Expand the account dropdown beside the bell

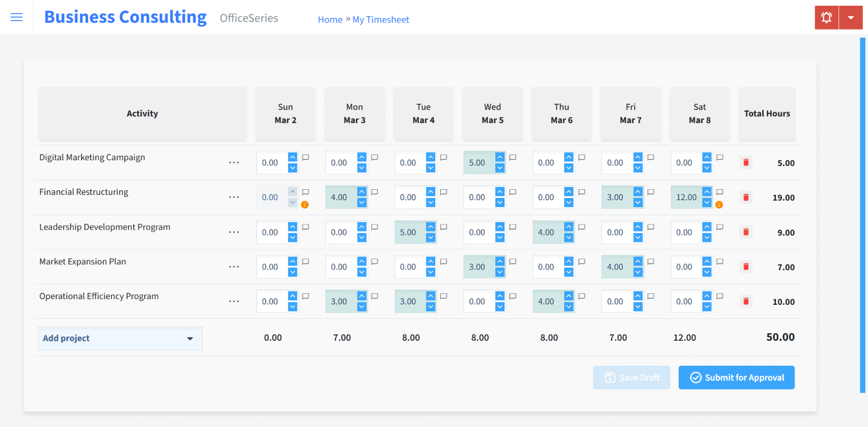pos(851,17)
